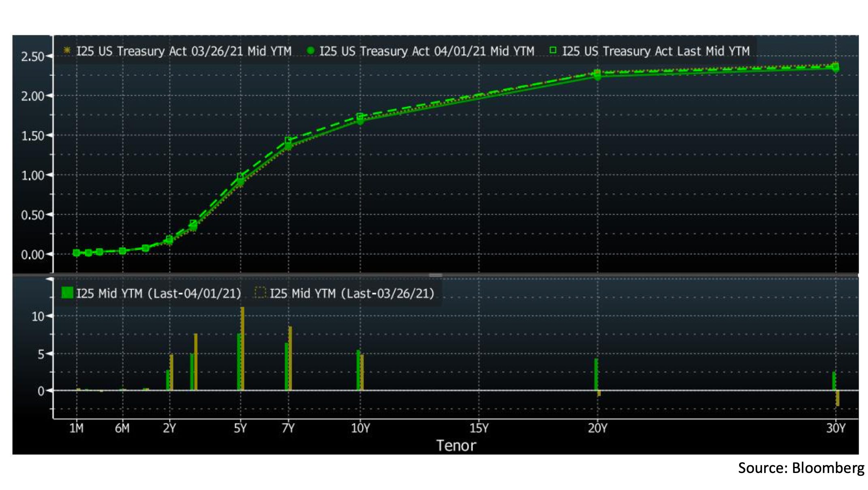Click the tallest olive bar at 5Y tenor

[x=242, y=348]
